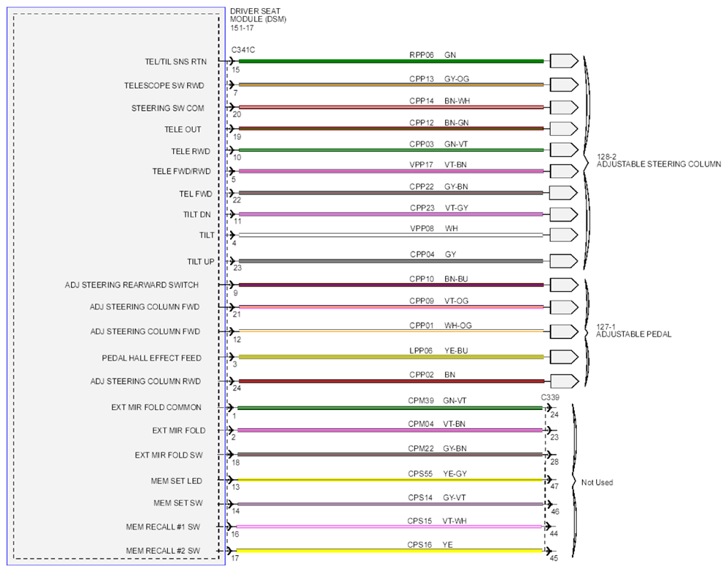728x572 pixels.
Task: Click the C341C connector label
Action: tap(243, 50)
